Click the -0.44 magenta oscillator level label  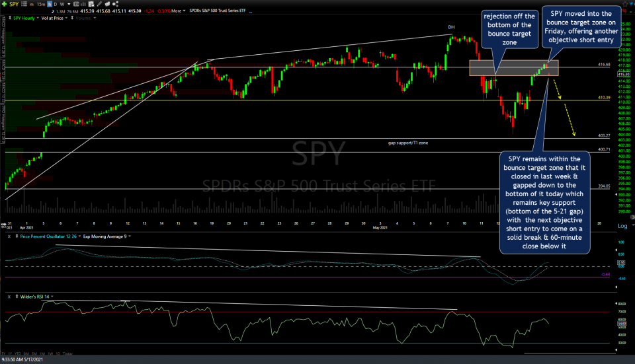point(605,274)
